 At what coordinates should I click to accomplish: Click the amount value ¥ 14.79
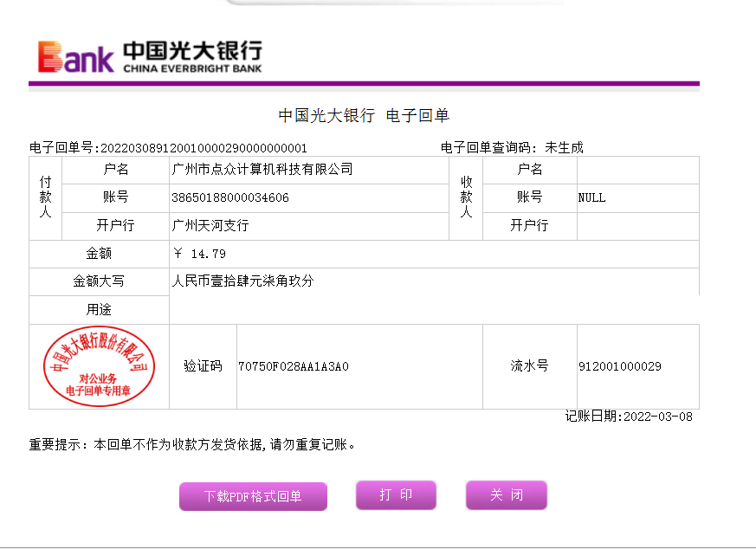pyautogui.click(x=200, y=254)
